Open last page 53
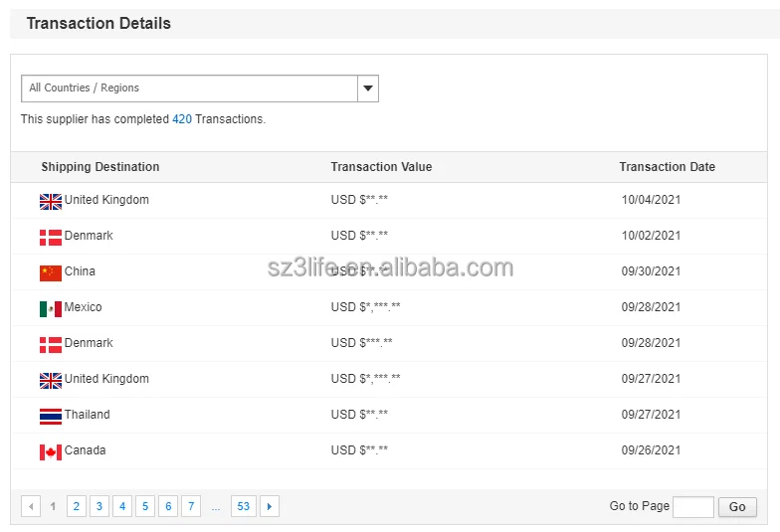The height and width of the screenshot is (532, 780). (243, 507)
